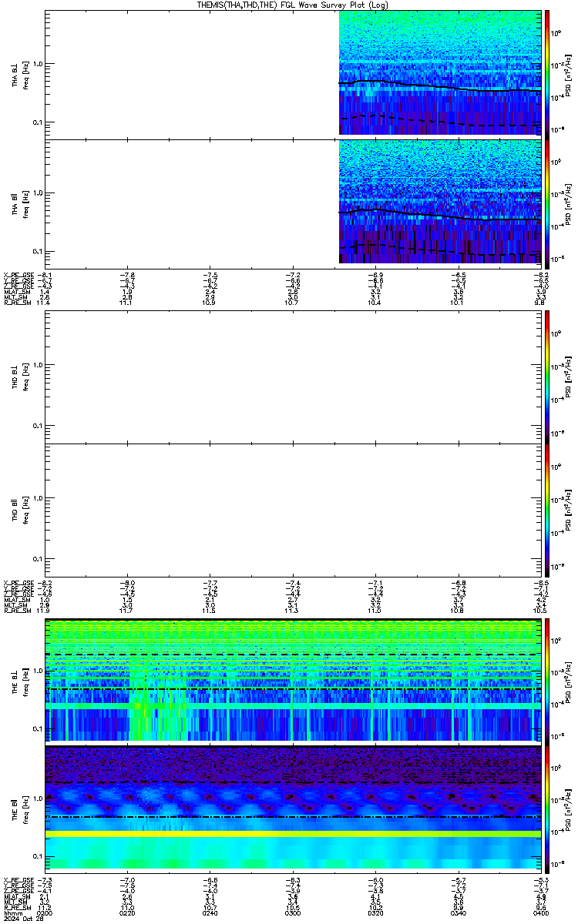Click the 0400 time label on bottom axis
This screenshot has height=924, width=578.
point(540,912)
